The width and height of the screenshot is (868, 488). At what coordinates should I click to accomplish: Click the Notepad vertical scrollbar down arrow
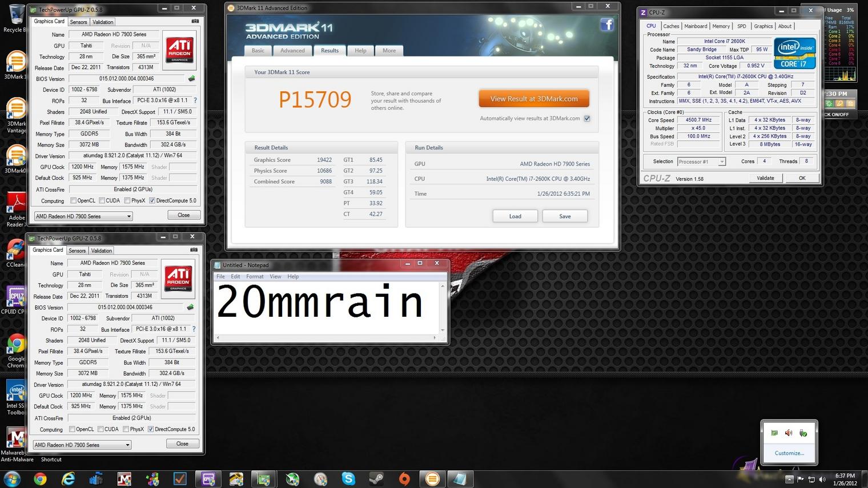(x=443, y=330)
